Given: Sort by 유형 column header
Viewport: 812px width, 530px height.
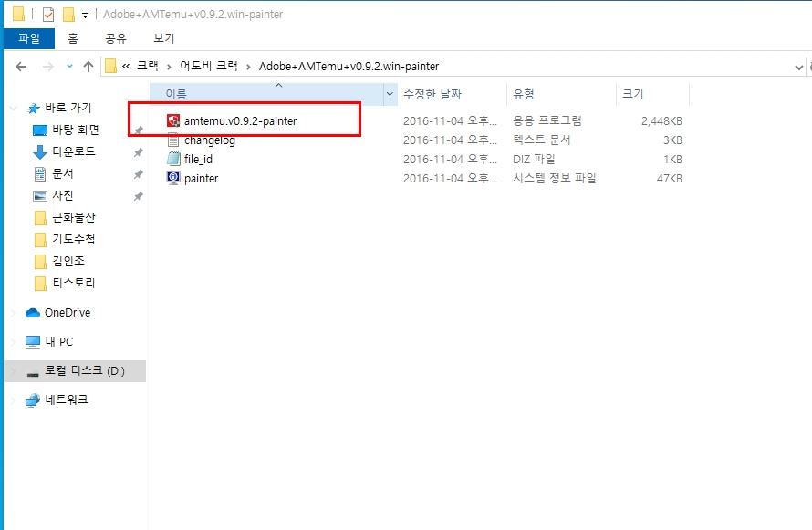Looking at the screenshot, I should coord(561,94).
